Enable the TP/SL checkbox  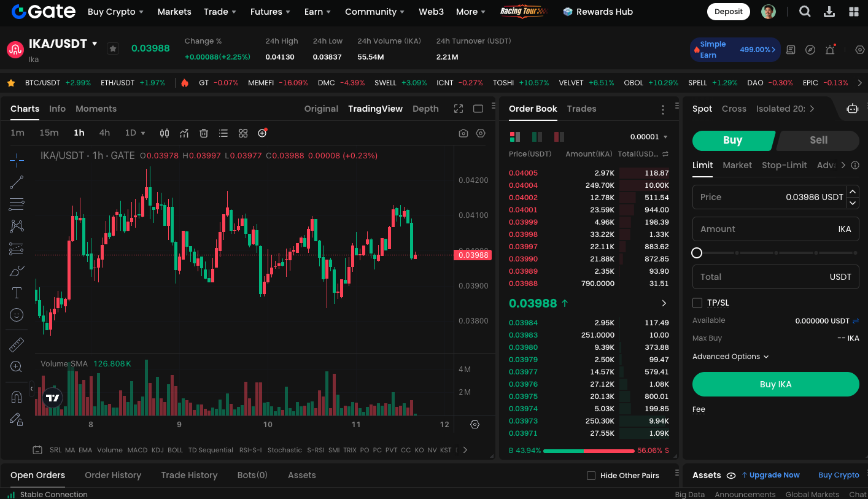click(697, 303)
